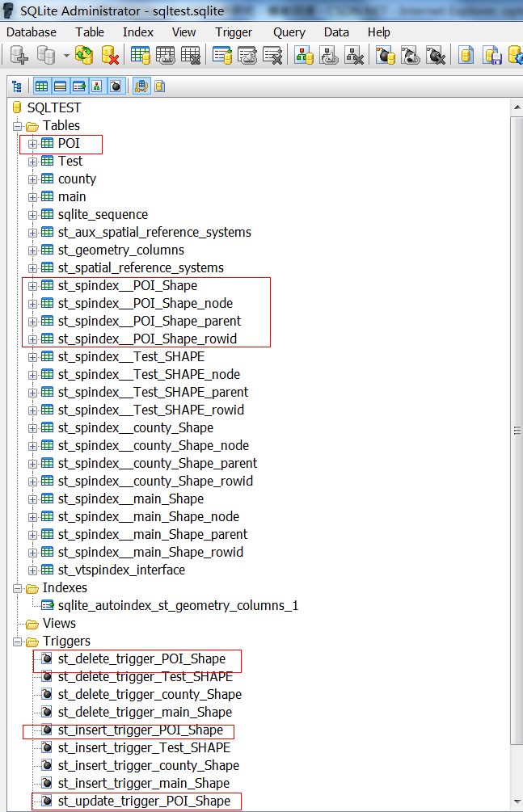Click the Open database icon

click(46, 55)
